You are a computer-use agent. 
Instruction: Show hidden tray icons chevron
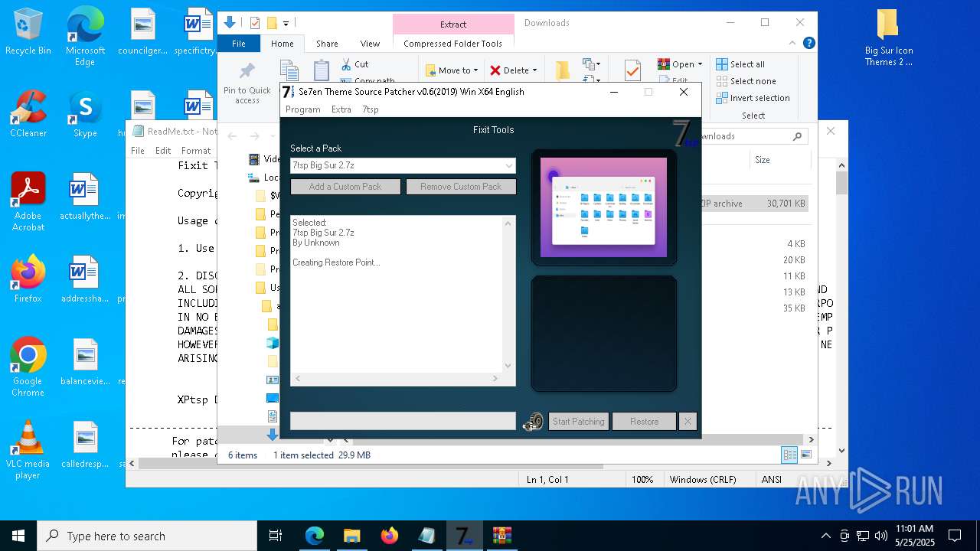825,536
